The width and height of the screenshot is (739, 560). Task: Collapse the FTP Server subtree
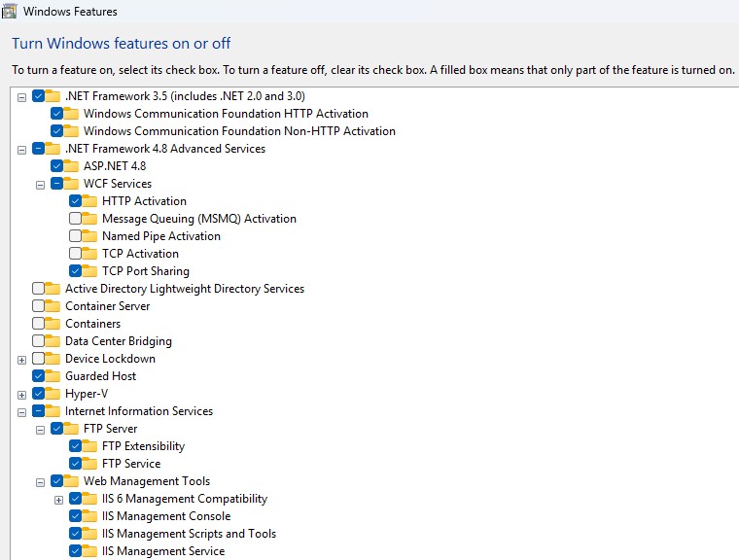point(40,430)
